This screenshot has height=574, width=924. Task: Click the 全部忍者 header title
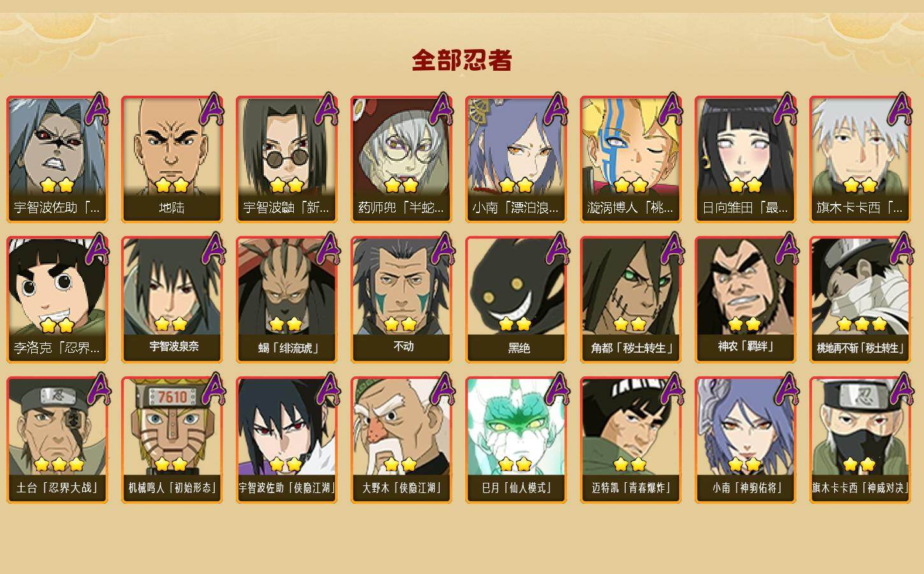[x=462, y=61]
